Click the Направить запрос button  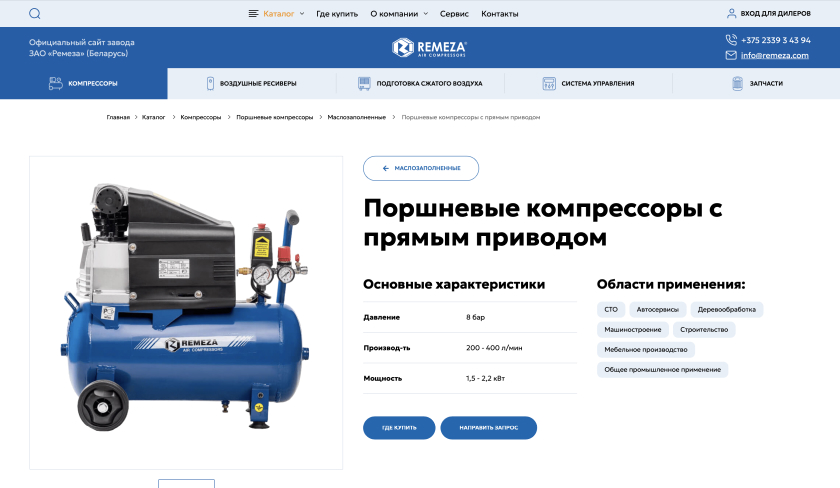[x=489, y=427]
